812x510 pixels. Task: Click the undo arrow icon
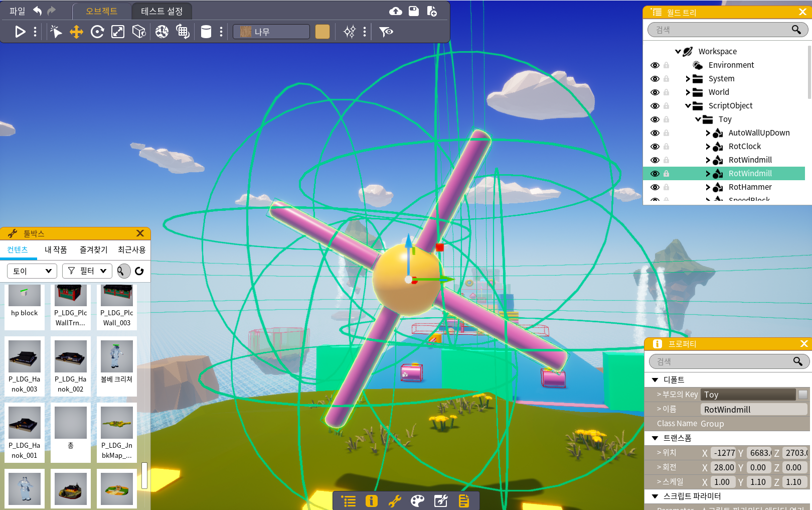(x=38, y=11)
